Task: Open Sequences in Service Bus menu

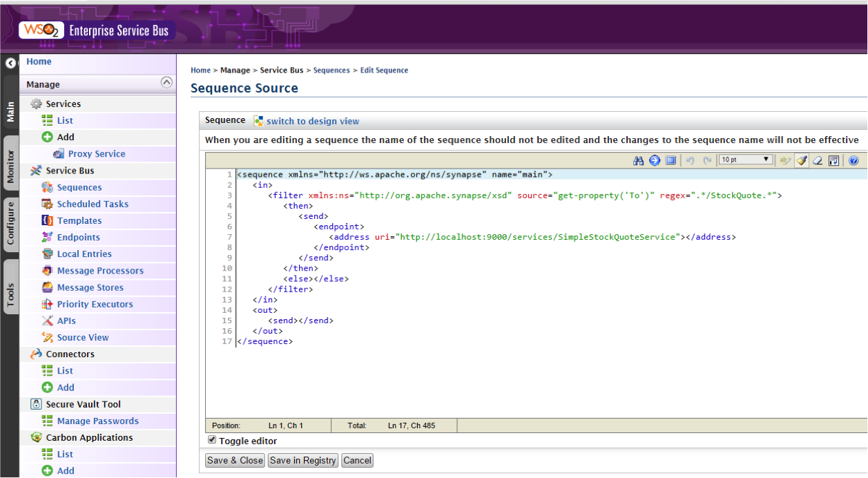Action: 79,187
